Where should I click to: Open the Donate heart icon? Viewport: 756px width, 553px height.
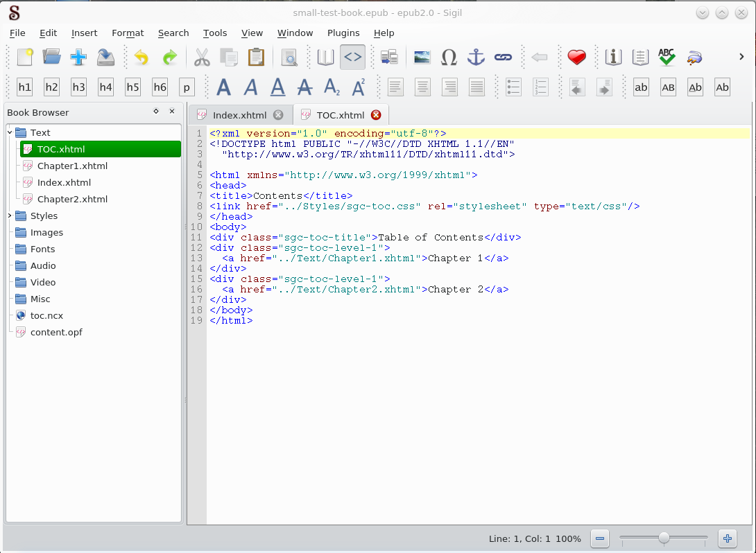click(576, 58)
